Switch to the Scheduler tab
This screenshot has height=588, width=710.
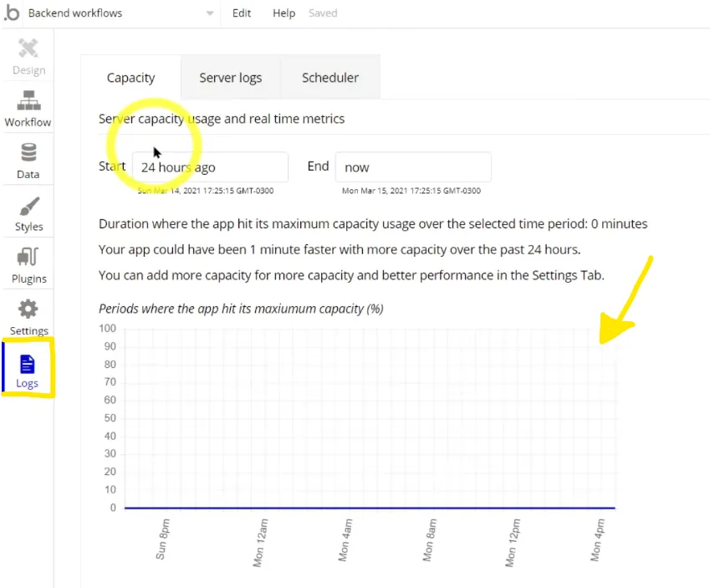(330, 78)
